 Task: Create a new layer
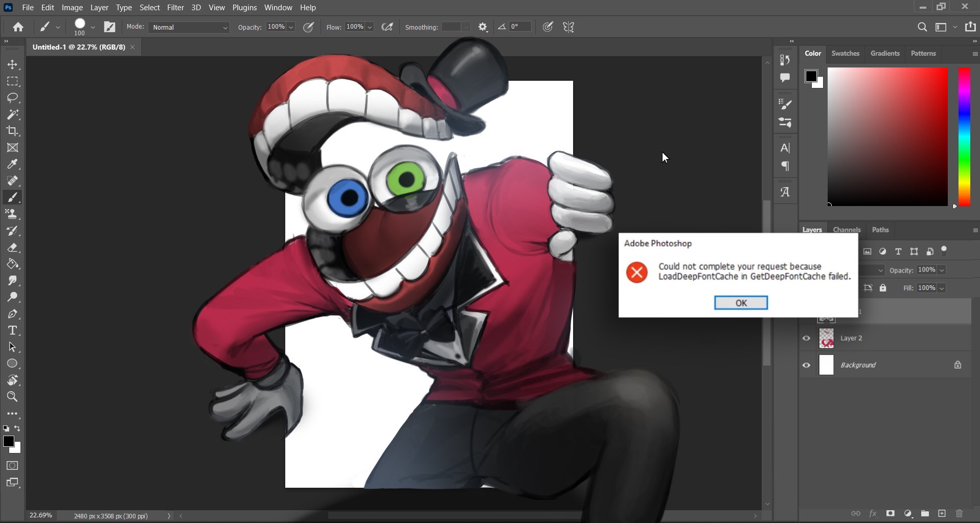[942, 513]
